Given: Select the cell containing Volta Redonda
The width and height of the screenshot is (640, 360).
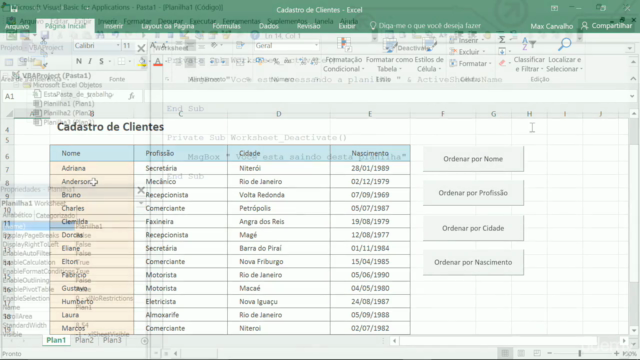Looking at the screenshot, I should coord(279,195).
